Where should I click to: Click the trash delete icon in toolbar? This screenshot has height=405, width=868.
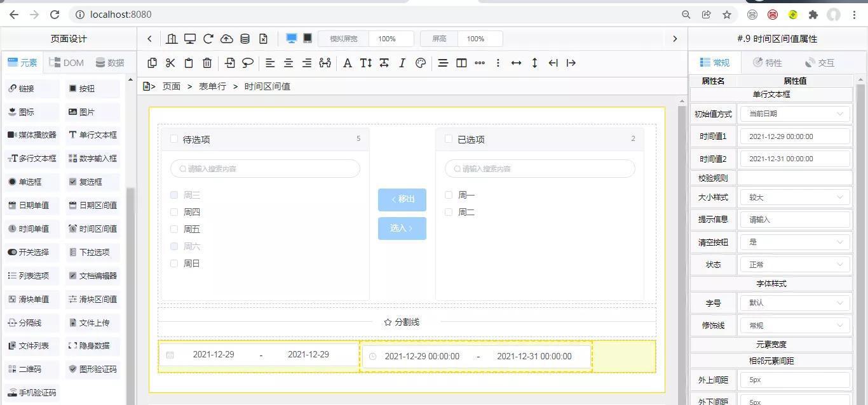pos(207,63)
